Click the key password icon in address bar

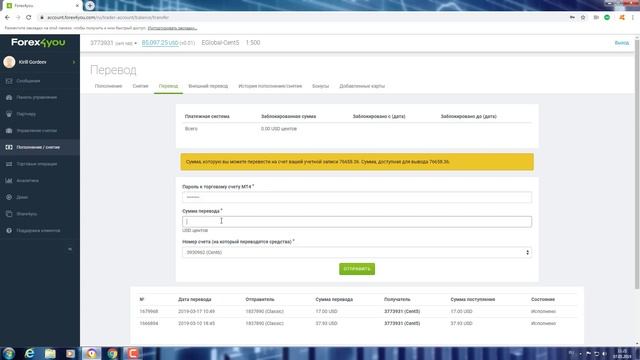click(x=572, y=18)
